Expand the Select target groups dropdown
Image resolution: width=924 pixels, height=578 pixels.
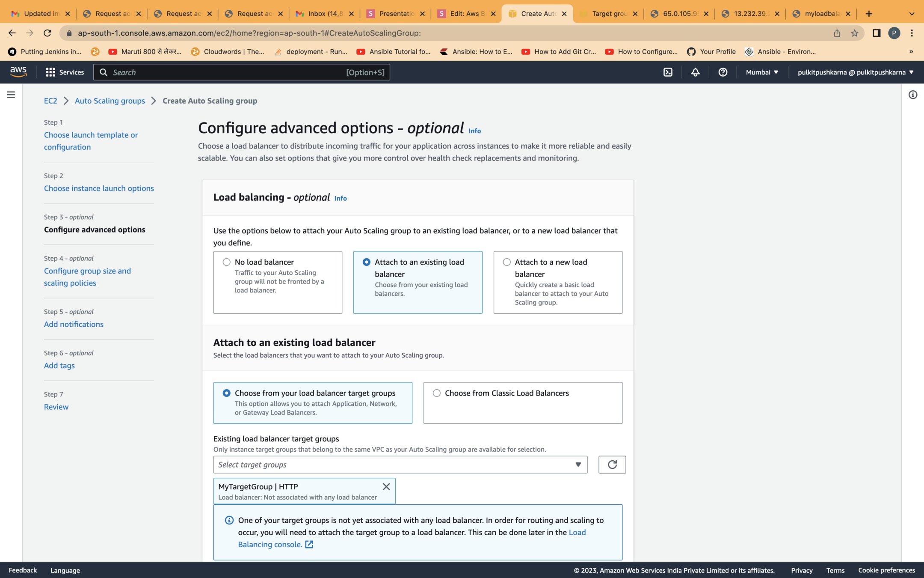pyautogui.click(x=400, y=465)
